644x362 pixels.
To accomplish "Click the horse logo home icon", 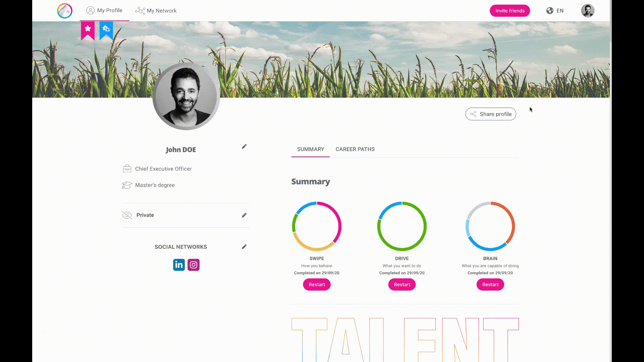I will pyautogui.click(x=65, y=11).
